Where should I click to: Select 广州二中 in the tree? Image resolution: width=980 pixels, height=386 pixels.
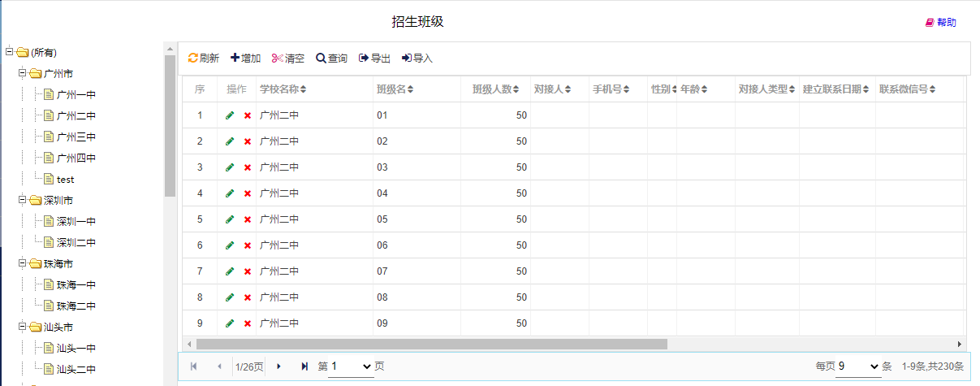76,115
